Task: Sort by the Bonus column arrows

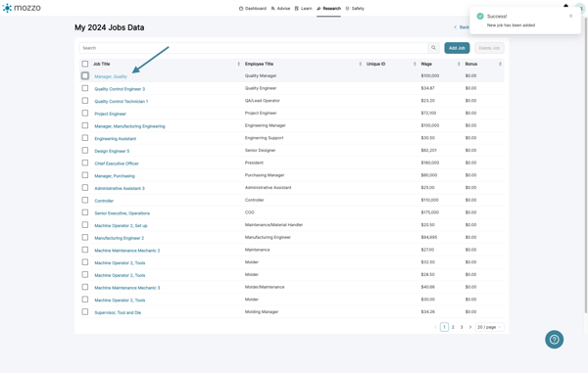Action: click(x=500, y=64)
